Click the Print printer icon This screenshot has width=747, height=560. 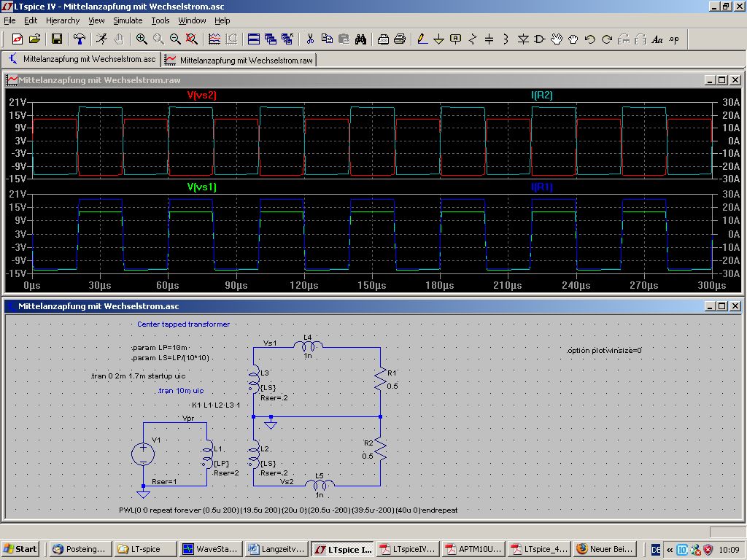point(400,39)
